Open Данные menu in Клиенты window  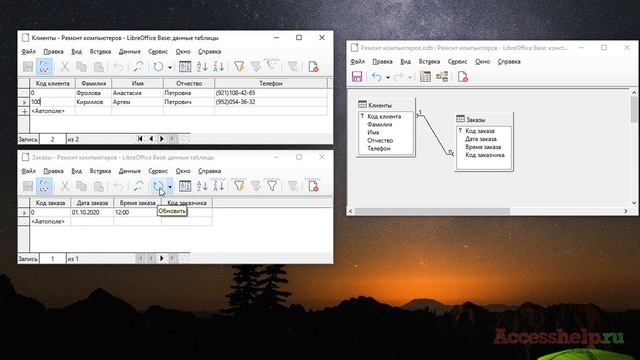click(x=129, y=51)
